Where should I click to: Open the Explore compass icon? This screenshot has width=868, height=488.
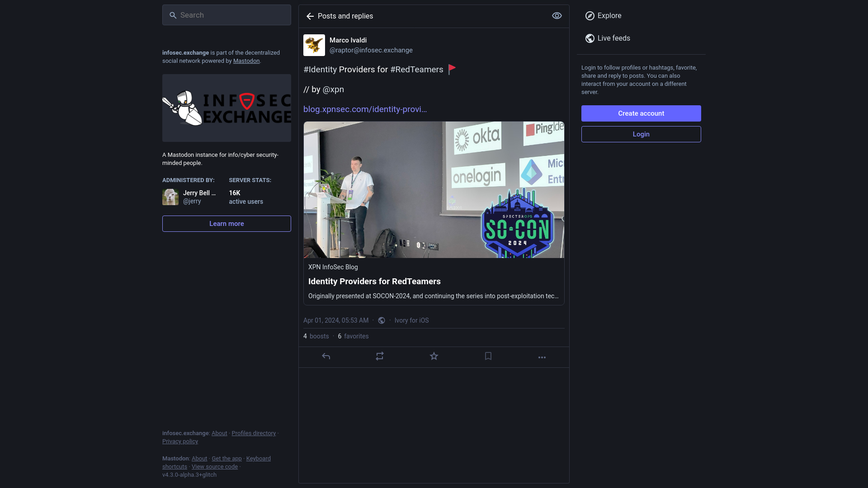(590, 16)
